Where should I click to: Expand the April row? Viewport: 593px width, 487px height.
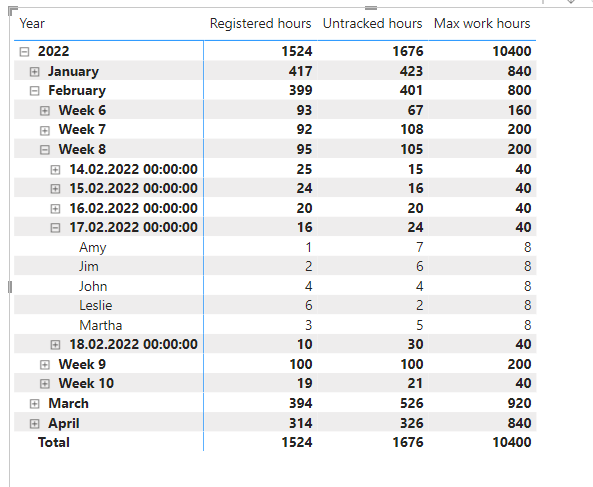[x=34, y=423]
